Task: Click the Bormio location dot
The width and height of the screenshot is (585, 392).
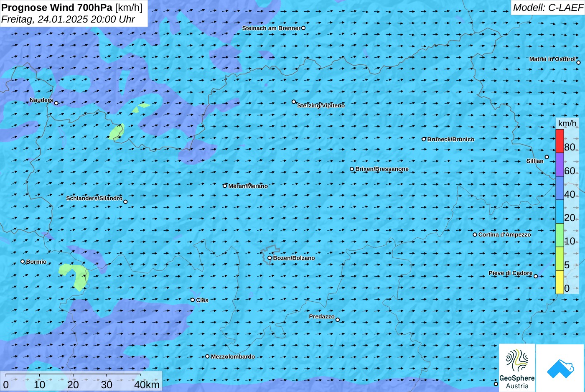Action: click(23, 262)
